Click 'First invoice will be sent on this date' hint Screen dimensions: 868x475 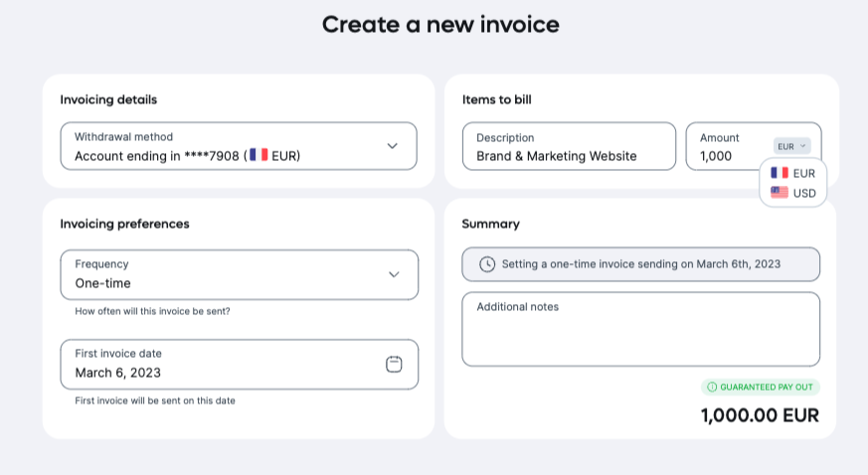(x=155, y=400)
